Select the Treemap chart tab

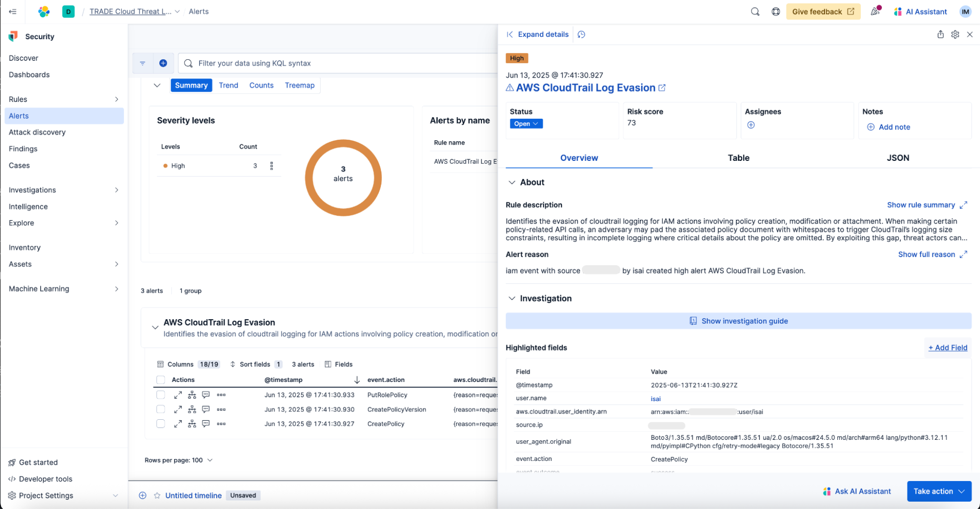point(300,85)
